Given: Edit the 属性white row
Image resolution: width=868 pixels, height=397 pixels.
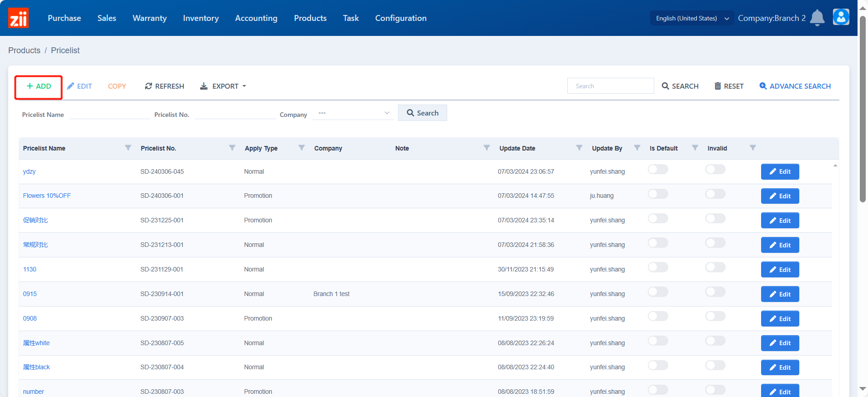Looking at the screenshot, I should pos(780,343).
